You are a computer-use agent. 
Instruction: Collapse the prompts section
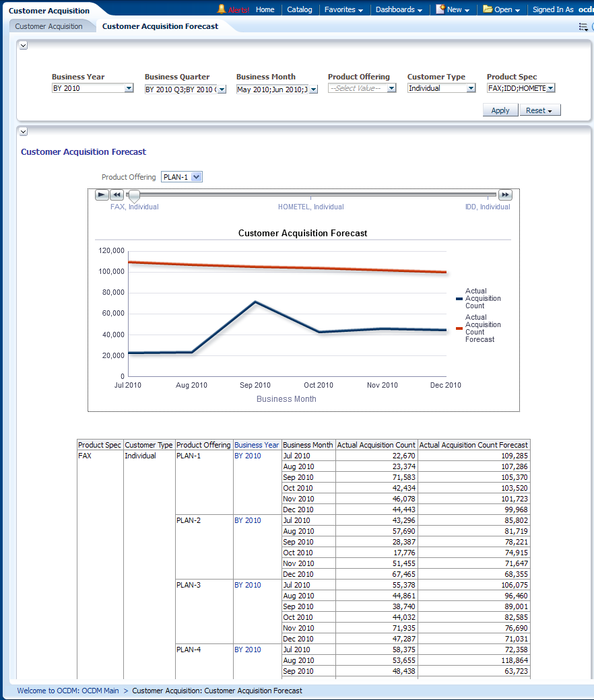pyautogui.click(x=23, y=45)
